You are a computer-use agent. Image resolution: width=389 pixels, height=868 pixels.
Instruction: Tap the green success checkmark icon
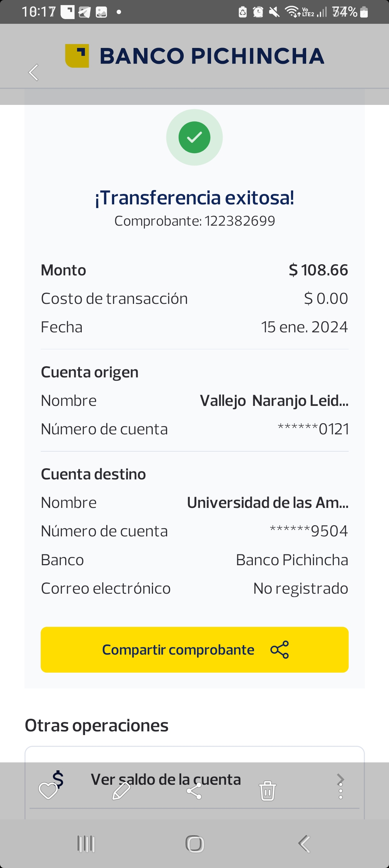click(194, 137)
